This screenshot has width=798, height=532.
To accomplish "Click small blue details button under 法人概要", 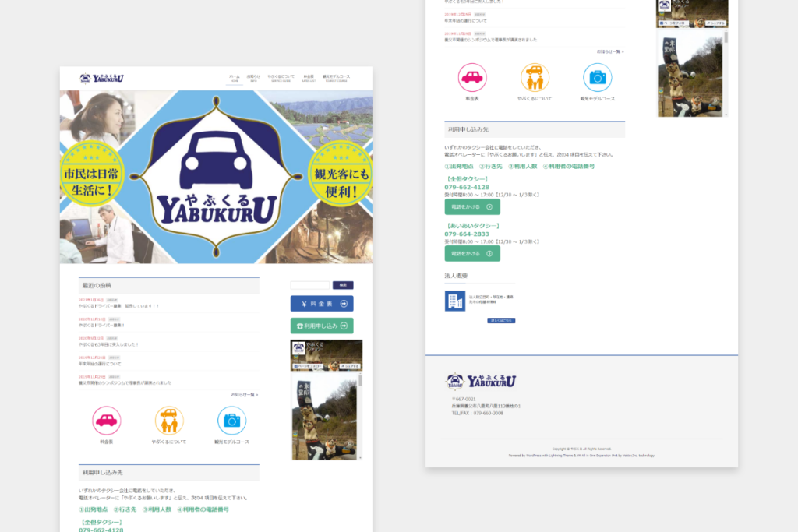I will 501,320.
